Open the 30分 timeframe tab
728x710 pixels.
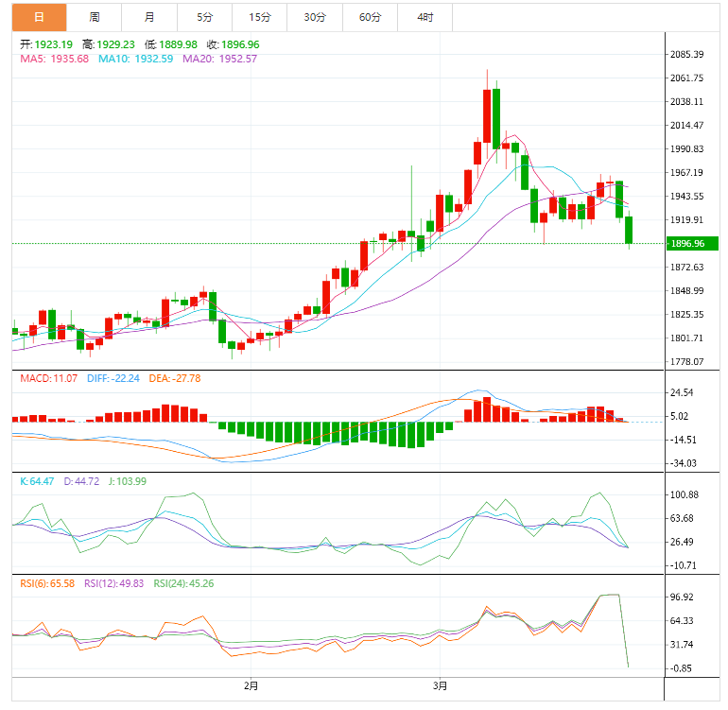315,17
